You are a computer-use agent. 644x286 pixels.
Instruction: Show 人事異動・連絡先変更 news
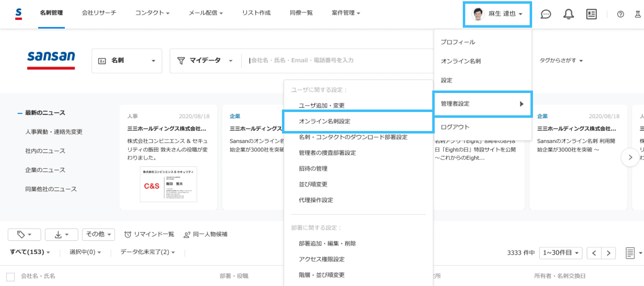pos(54,132)
